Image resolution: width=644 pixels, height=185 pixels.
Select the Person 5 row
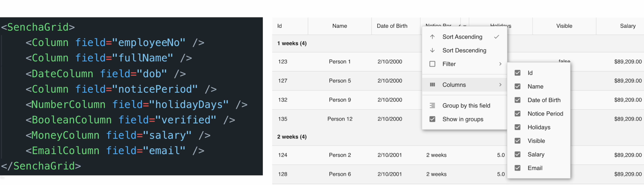(x=347, y=81)
